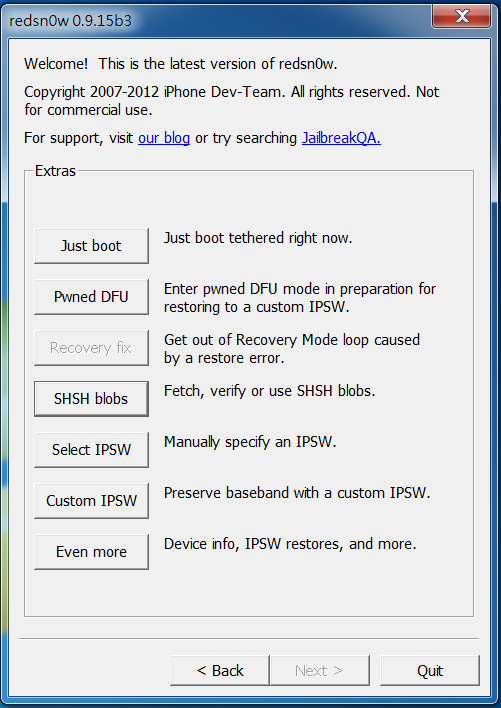Click the greyed-out Recovery fix button
This screenshot has width=501, height=708.
pos(91,348)
